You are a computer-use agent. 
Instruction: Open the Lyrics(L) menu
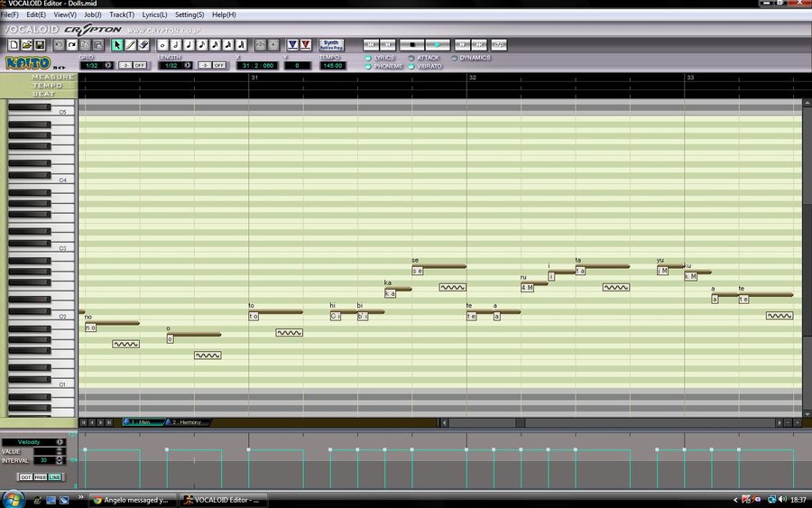pos(154,14)
